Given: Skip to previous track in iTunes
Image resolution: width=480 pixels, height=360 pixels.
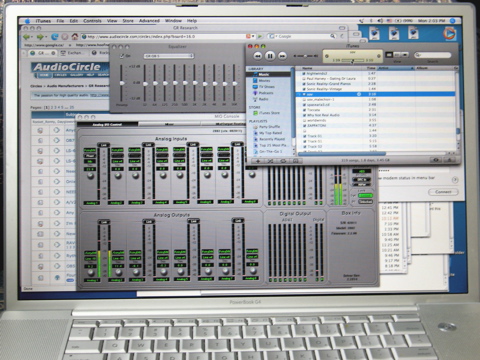Looking at the screenshot, I should [258, 56].
